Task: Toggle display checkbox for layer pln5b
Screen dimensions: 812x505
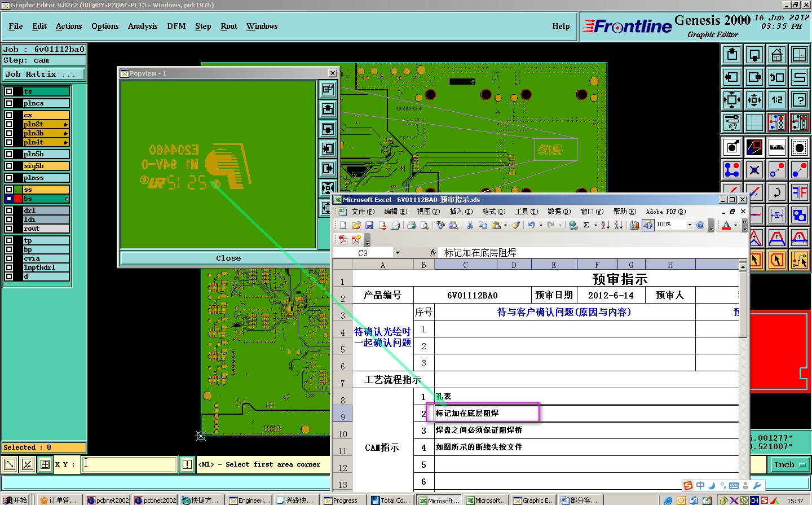Action: coord(9,154)
